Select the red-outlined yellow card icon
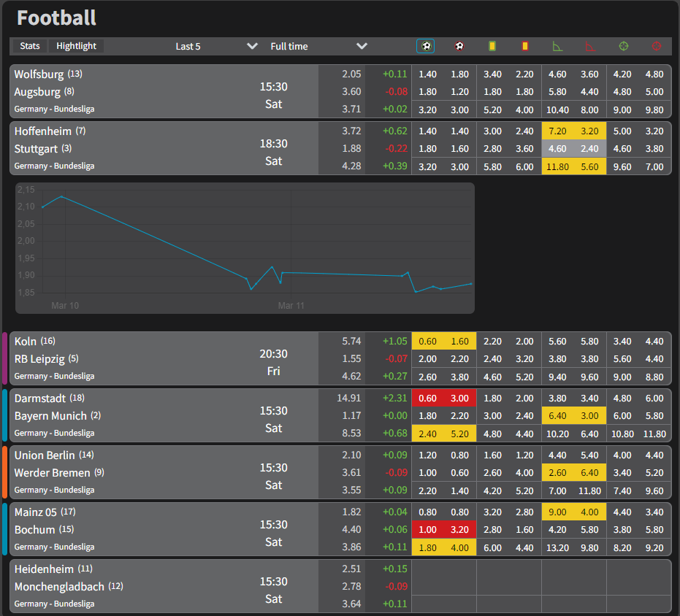This screenshot has height=616, width=680. [x=524, y=46]
